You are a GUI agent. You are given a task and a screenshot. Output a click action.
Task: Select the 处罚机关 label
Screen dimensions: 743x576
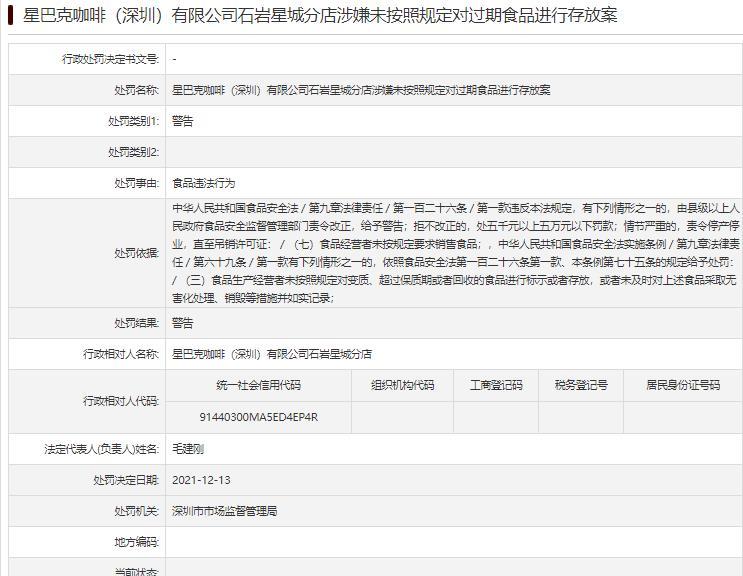(x=136, y=511)
